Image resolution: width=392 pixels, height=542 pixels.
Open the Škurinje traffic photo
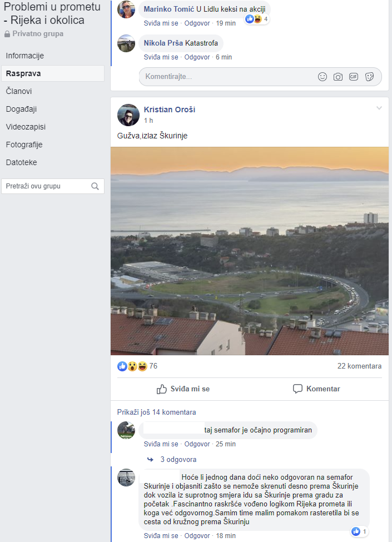(250, 251)
